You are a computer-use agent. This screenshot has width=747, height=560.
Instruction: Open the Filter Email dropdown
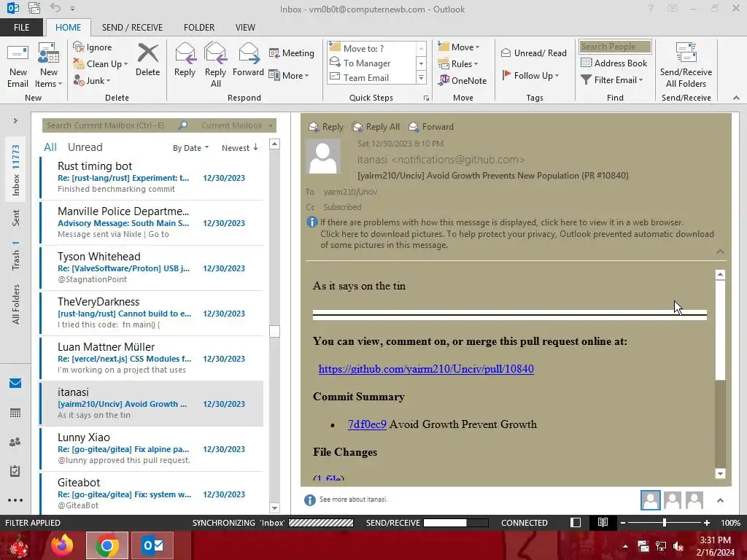point(612,80)
